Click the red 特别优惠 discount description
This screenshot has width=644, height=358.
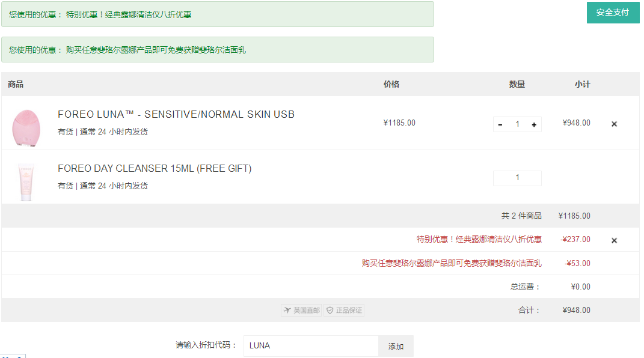click(479, 240)
